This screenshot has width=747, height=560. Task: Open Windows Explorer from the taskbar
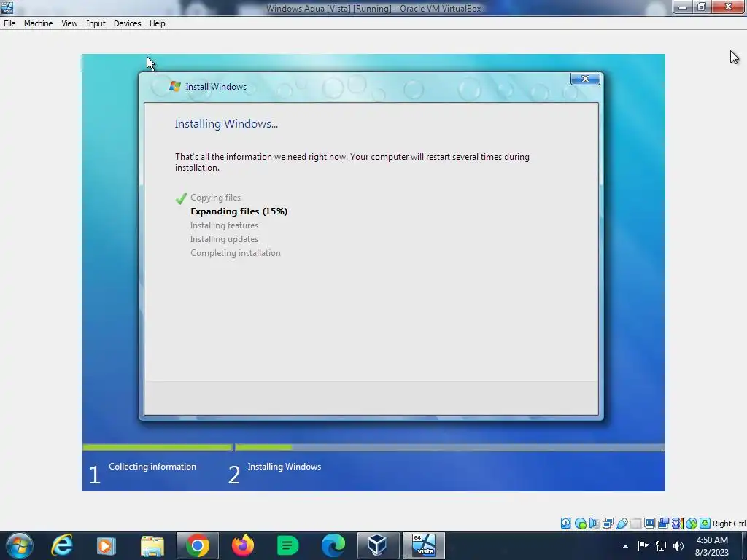(152, 545)
